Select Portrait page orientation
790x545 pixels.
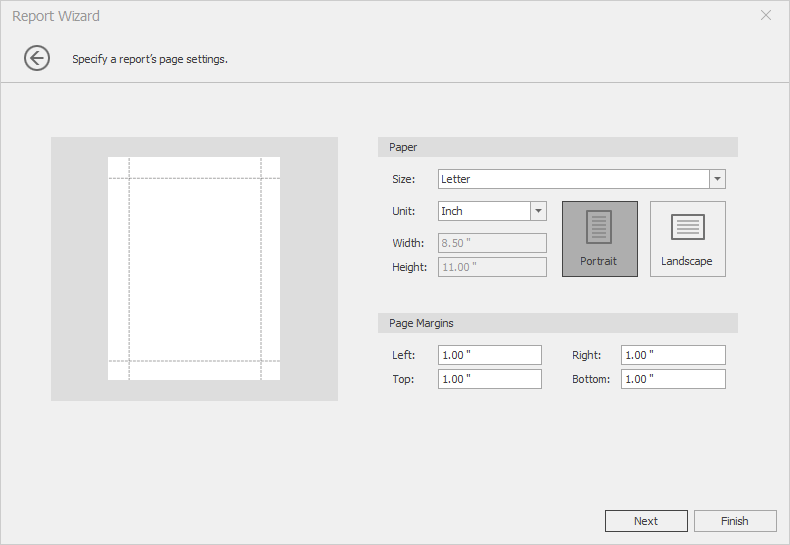[599, 238]
